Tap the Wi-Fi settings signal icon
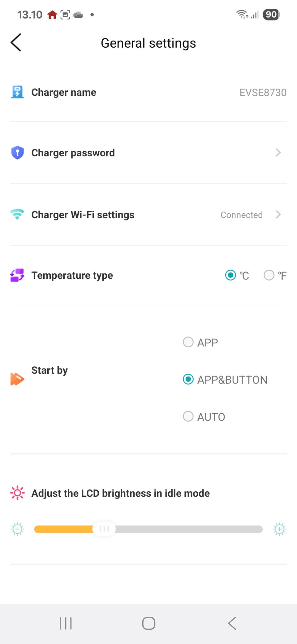The height and width of the screenshot is (644, 297). tap(17, 215)
